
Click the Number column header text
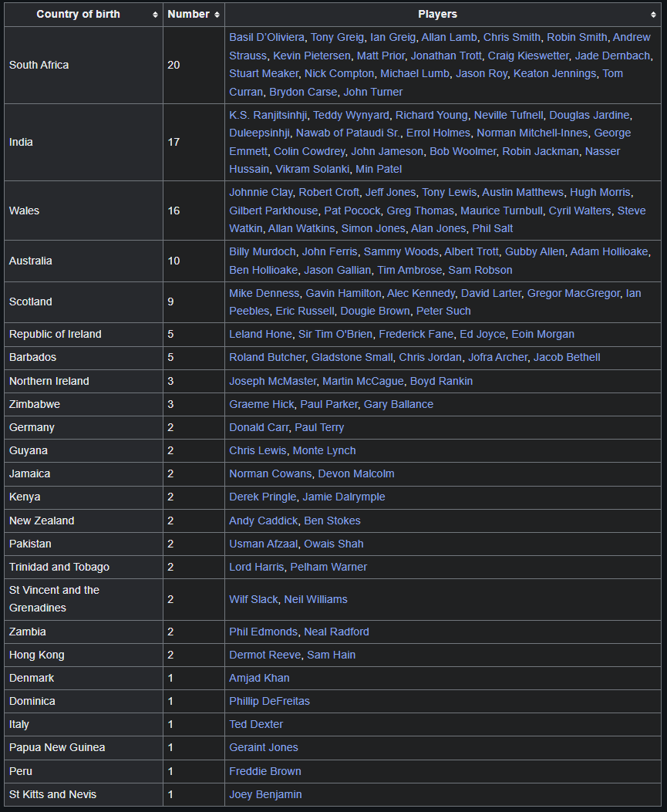(188, 15)
